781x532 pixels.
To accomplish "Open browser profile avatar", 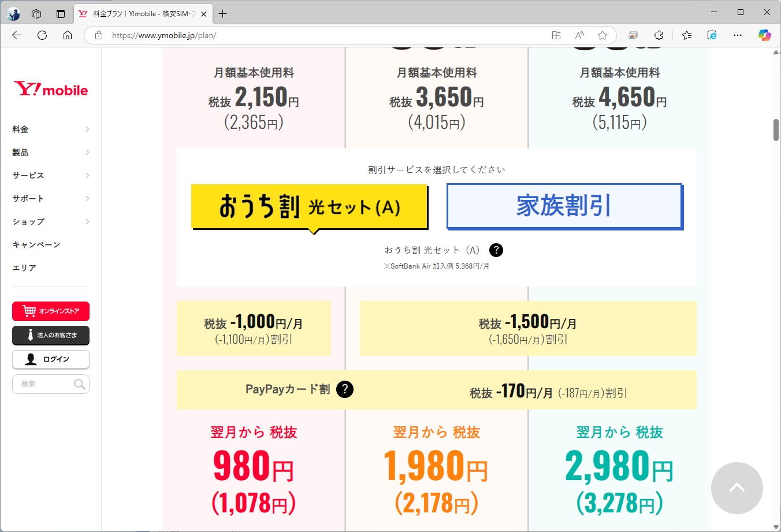I will [13, 14].
